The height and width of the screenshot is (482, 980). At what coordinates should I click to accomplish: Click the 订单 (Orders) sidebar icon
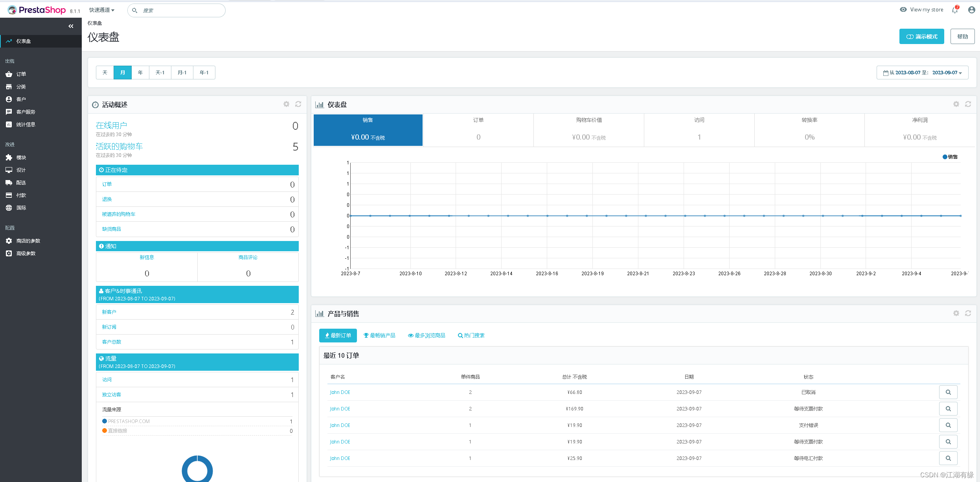tap(22, 74)
